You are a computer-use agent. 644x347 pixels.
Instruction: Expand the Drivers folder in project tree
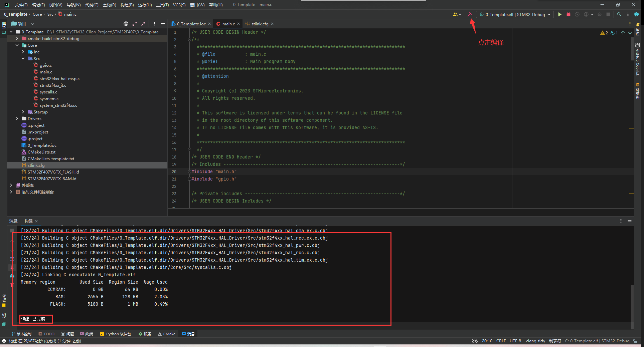pos(17,118)
